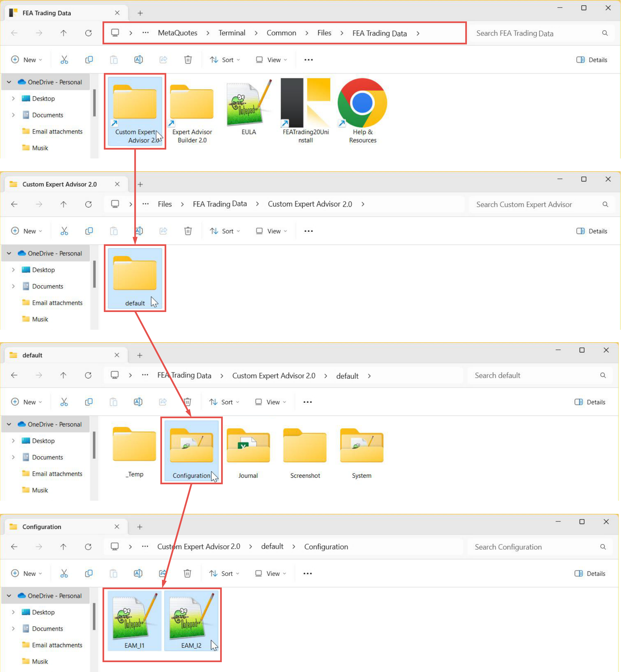The height and width of the screenshot is (672, 621).
Task: Click Search Configuration field
Action: [x=541, y=547]
